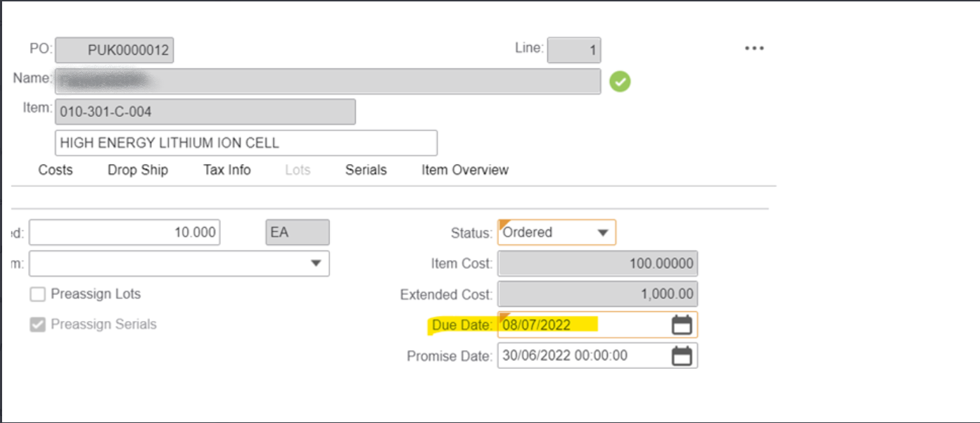The image size is (980, 423).
Task: Click the PO number field PUK0000012
Action: point(115,51)
